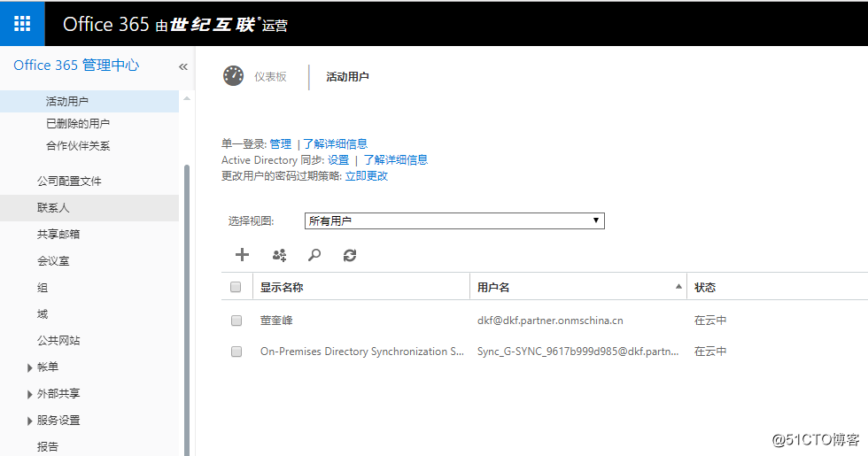Open 组 in the sidebar
This screenshot has height=456, width=868.
click(x=43, y=287)
